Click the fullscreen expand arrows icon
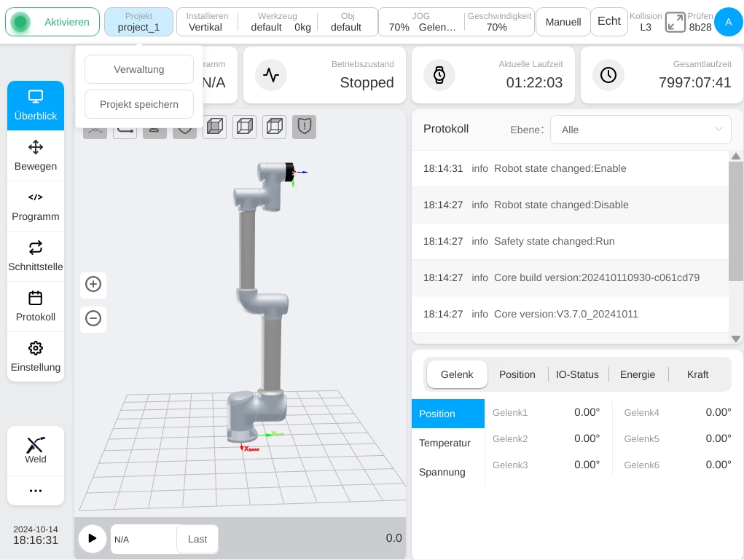Screen dimensions: 744x560 pos(675,22)
